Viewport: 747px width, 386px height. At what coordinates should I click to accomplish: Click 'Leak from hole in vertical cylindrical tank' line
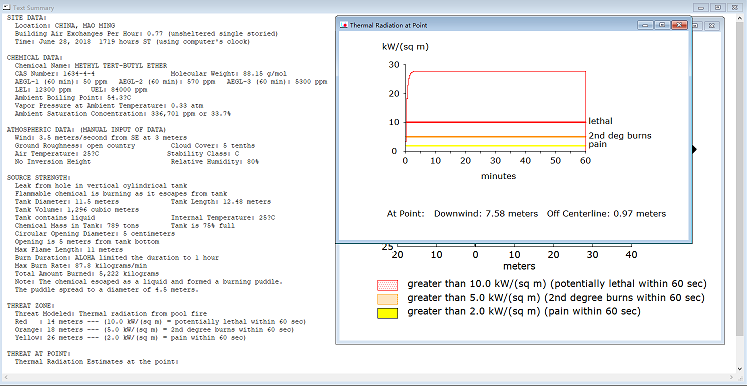pyautogui.click(x=101, y=185)
